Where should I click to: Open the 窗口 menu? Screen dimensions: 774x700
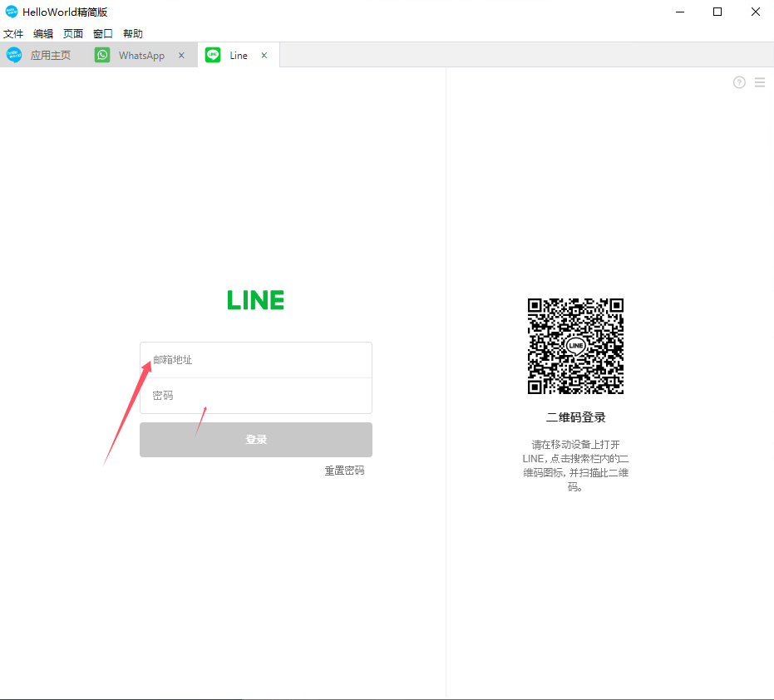coord(103,33)
